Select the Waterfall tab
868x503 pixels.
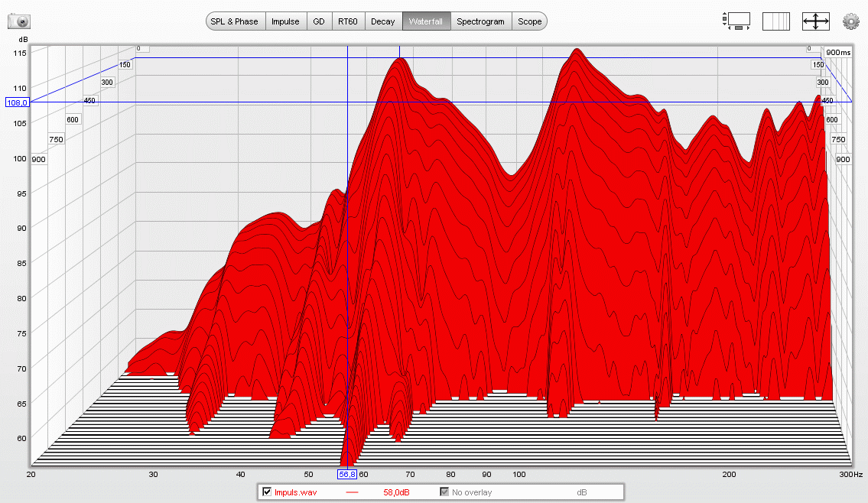click(426, 21)
